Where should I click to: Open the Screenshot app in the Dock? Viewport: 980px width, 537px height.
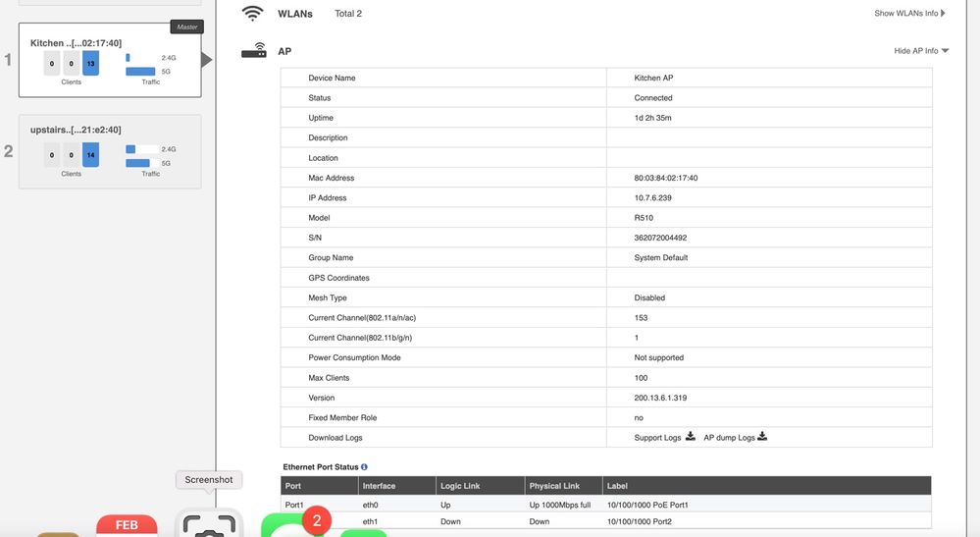pos(208,524)
